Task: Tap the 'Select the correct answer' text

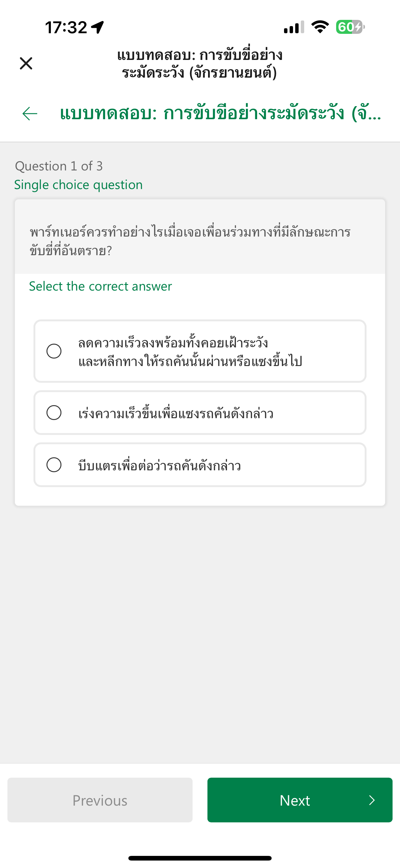Action: 100,287
